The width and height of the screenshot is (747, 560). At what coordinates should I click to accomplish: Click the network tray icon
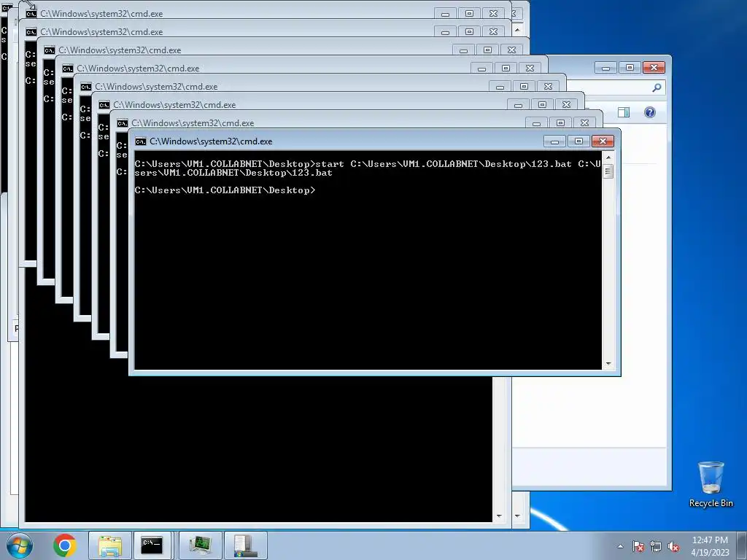pyautogui.click(x=656, y=546)
